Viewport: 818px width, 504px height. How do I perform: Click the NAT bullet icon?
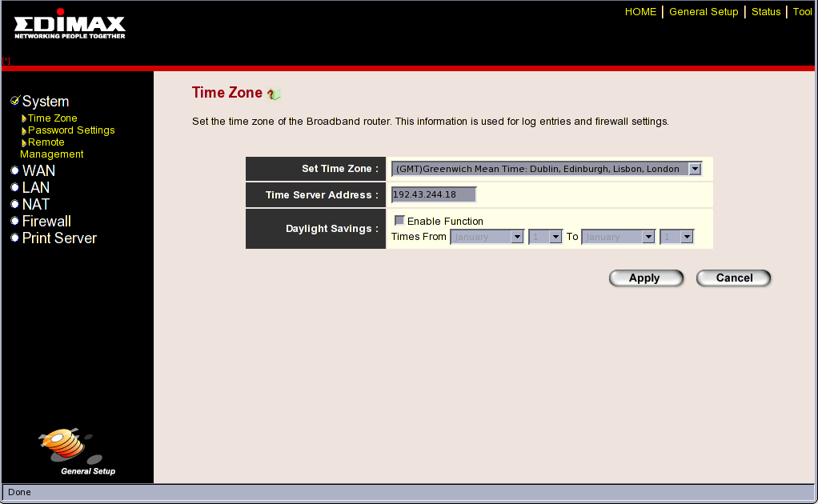[x=14, y=204]
